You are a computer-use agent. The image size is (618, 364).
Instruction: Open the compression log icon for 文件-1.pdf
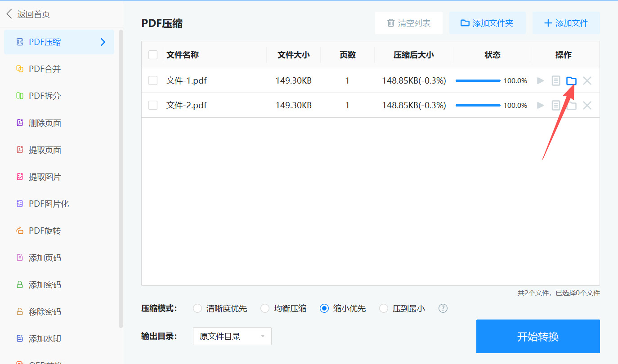555,80
